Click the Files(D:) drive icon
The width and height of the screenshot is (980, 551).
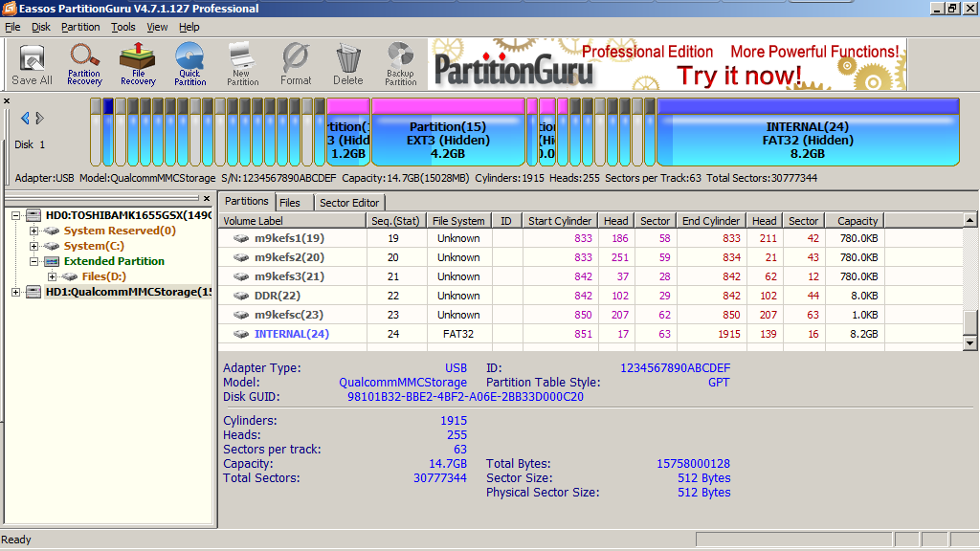[x=70, y=276]
